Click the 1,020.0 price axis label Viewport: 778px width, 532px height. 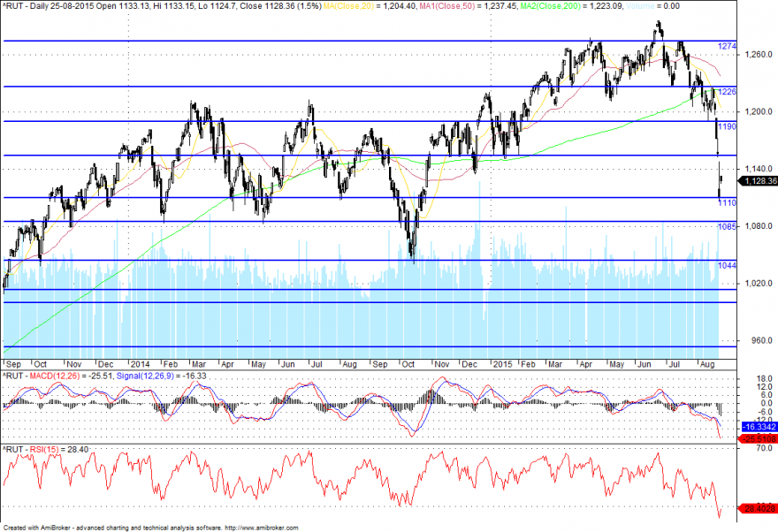click(759, 283)
